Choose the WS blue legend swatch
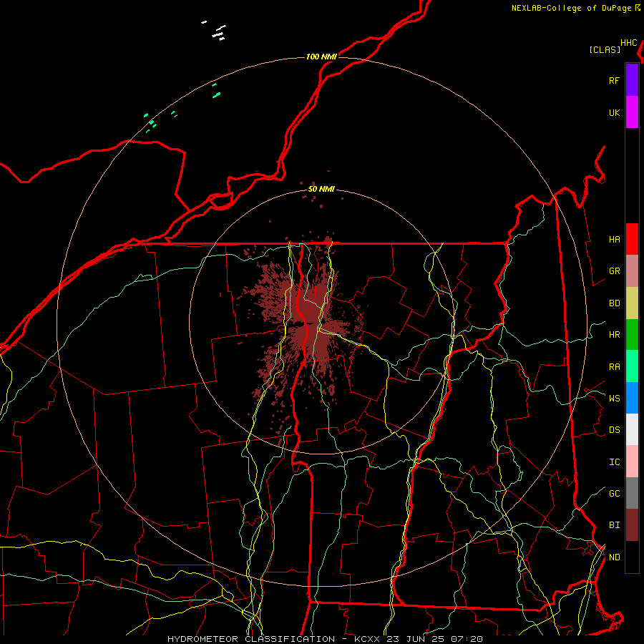Screen dimensions: 644x644 coord(632,398)
